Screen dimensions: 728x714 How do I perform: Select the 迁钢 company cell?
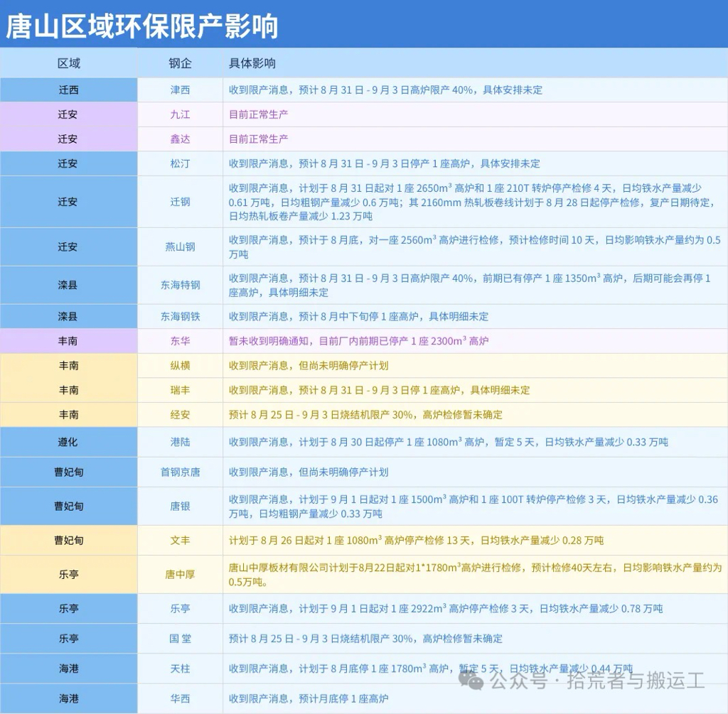(x=180, y=202)
